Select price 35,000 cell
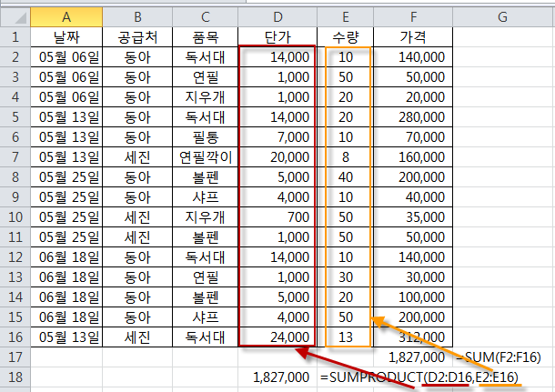Viewport: 555px width, 392px height. click(413, 216)
